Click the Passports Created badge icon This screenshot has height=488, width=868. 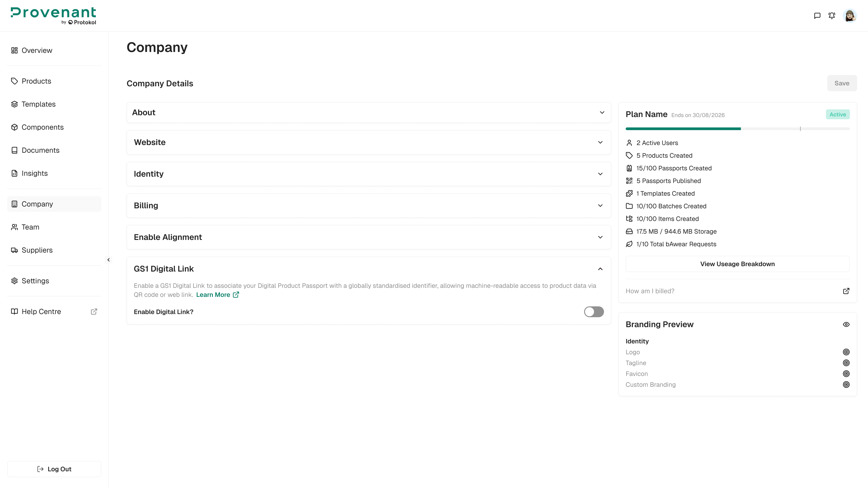tap(629, 168)
